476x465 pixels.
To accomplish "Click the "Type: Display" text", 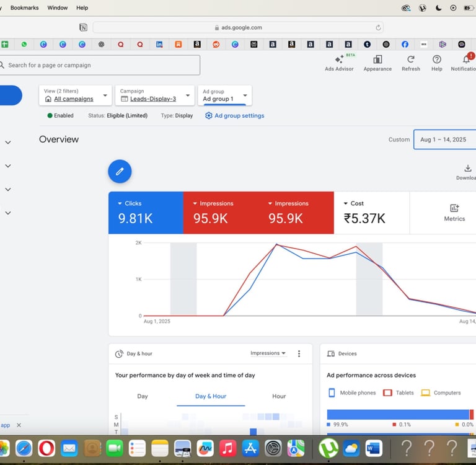I will [x=177, y=115].
